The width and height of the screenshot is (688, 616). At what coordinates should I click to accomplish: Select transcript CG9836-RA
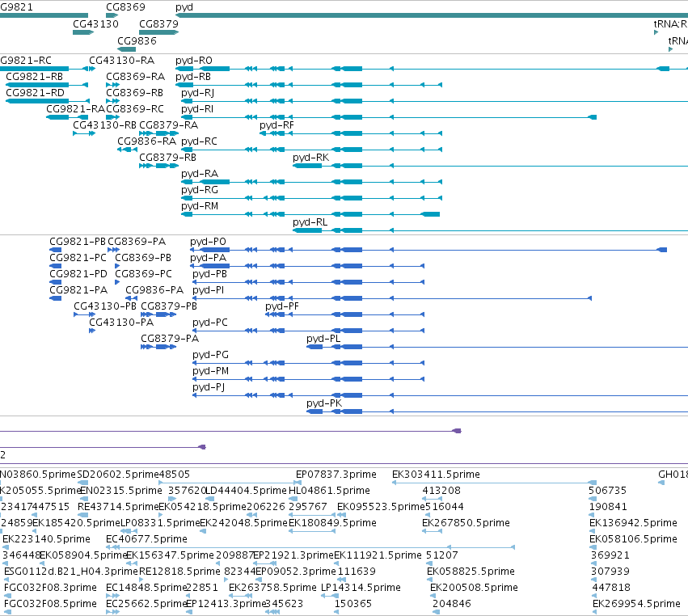(146, 141)
